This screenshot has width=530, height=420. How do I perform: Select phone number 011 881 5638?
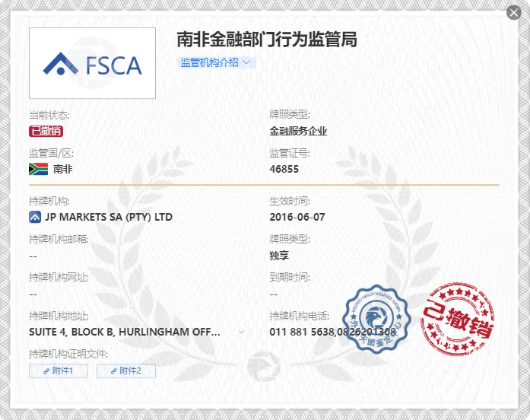point(302,332)
